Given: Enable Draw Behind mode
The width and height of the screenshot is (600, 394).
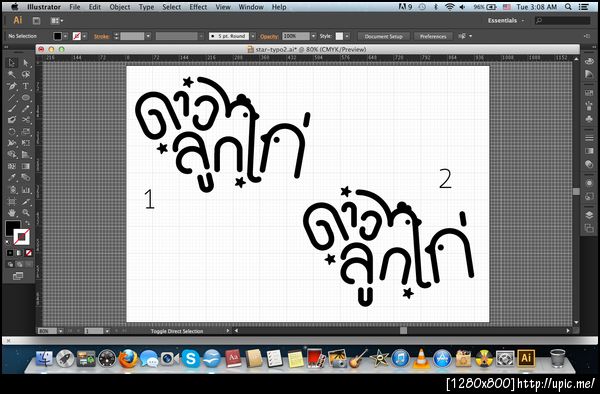Looking at the screenshot, I should 19,264.
